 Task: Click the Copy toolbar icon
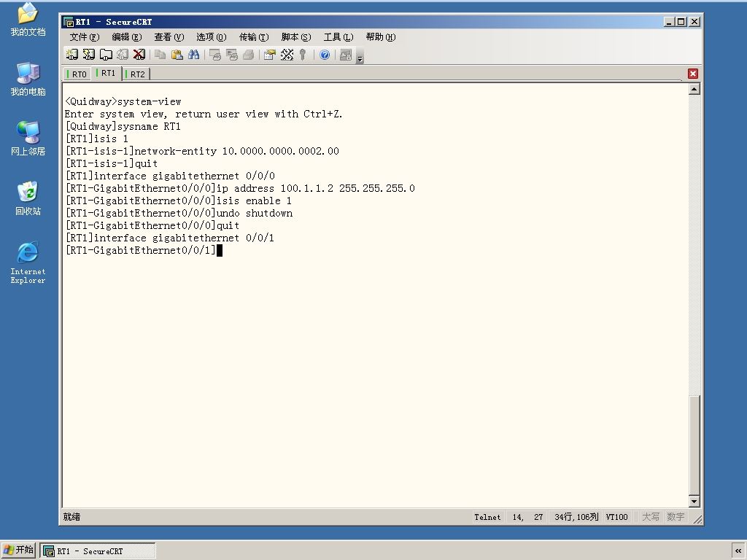point(160,55)
